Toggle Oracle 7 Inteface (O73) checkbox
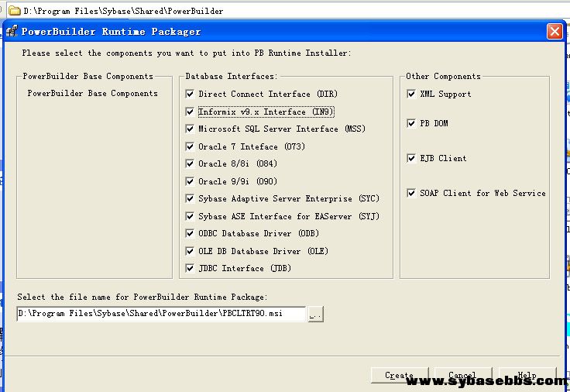 (x=190, y=146)
